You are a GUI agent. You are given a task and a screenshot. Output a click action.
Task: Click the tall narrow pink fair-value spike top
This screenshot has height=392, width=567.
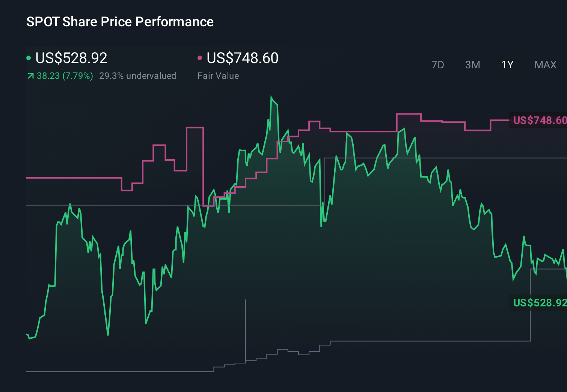(x=195, y=128)
